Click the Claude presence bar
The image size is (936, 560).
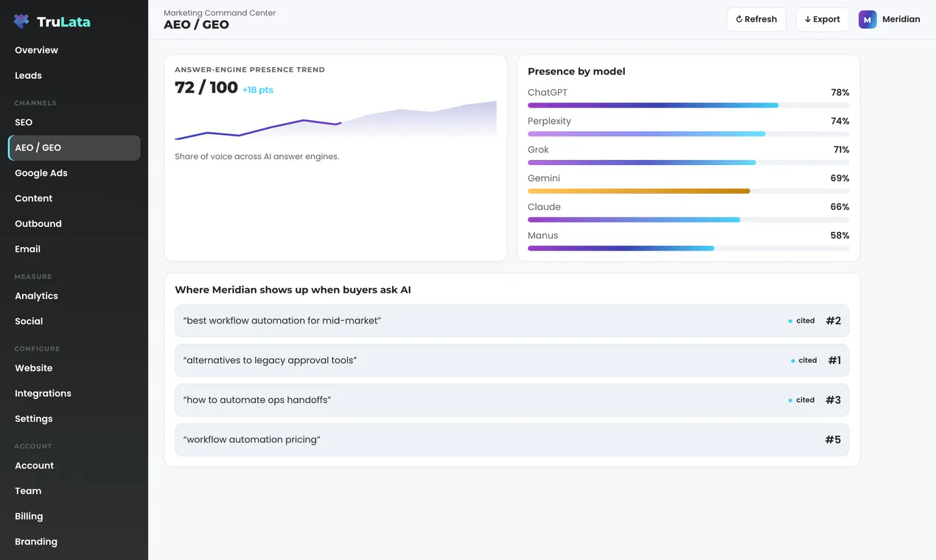point(634,220)
